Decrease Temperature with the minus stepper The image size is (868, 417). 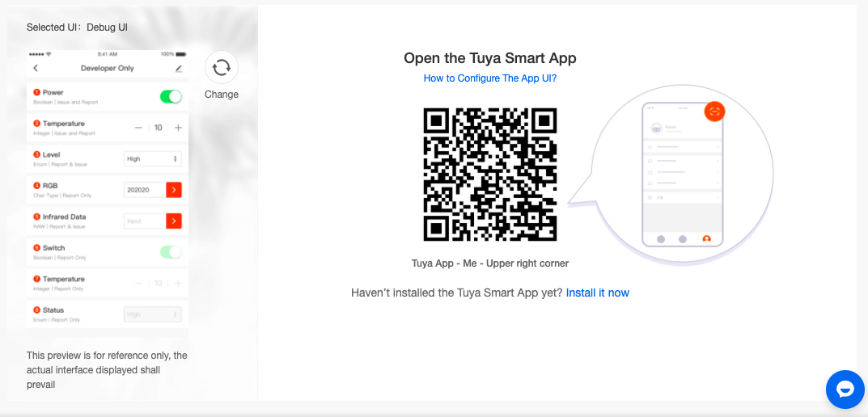coord(138,128)
